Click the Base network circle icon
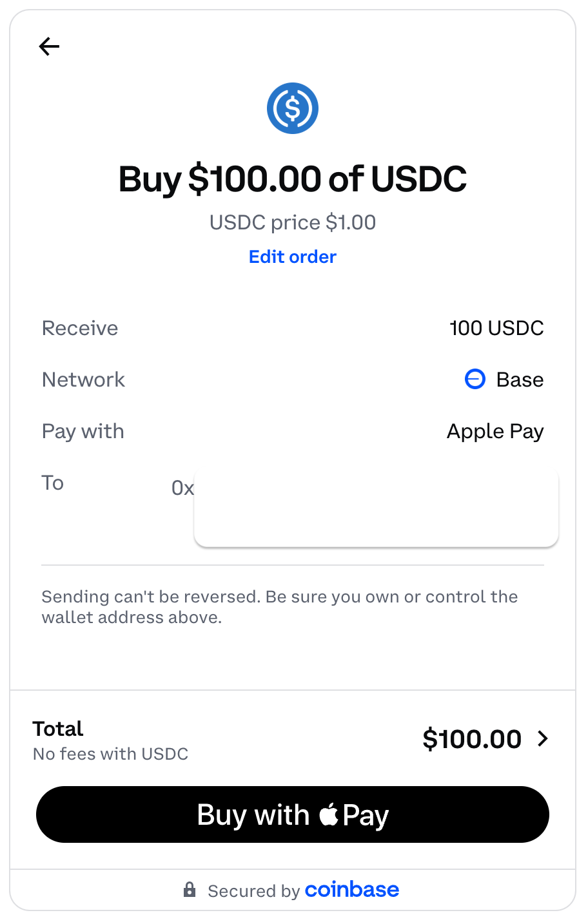 coord(475,380)
